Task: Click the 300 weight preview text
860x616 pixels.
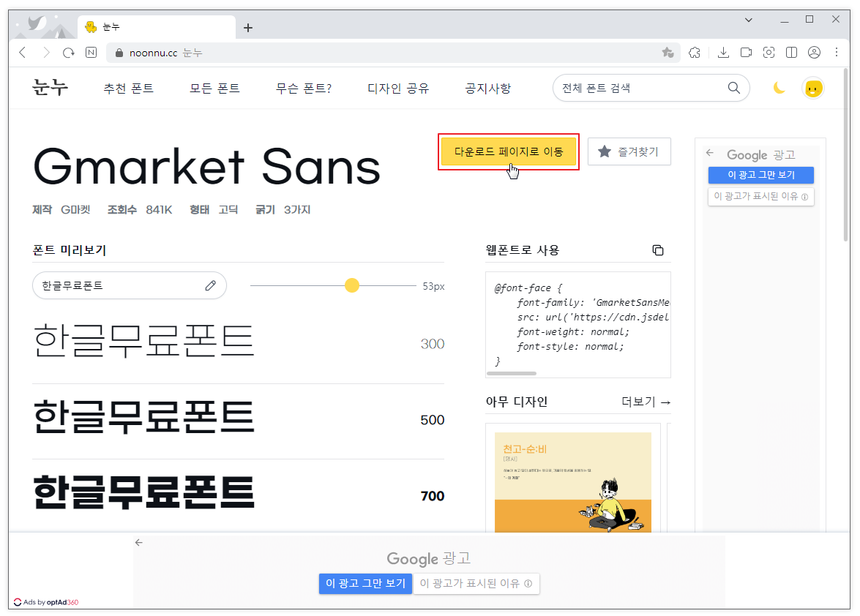Action: click(143, 339)
